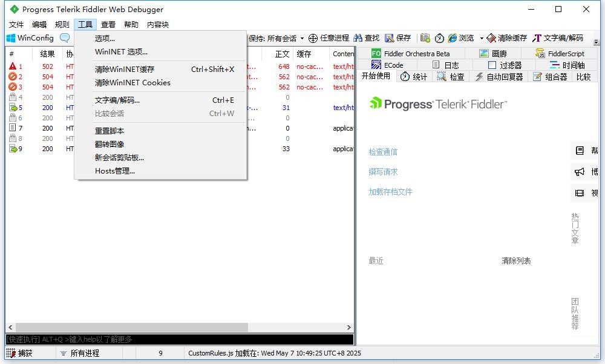Viewport: 605px width, 364px height.
Task: Click the Clear List link
Action: (x=516, y=261)
